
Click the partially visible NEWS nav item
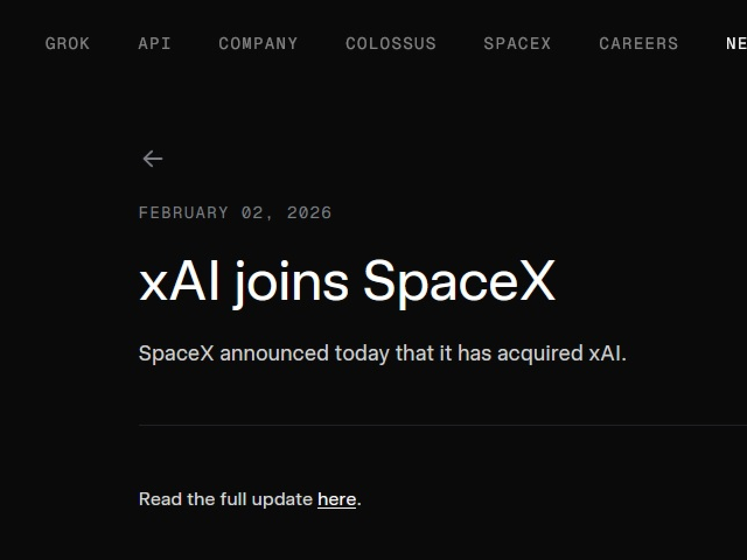coord(736,43)
